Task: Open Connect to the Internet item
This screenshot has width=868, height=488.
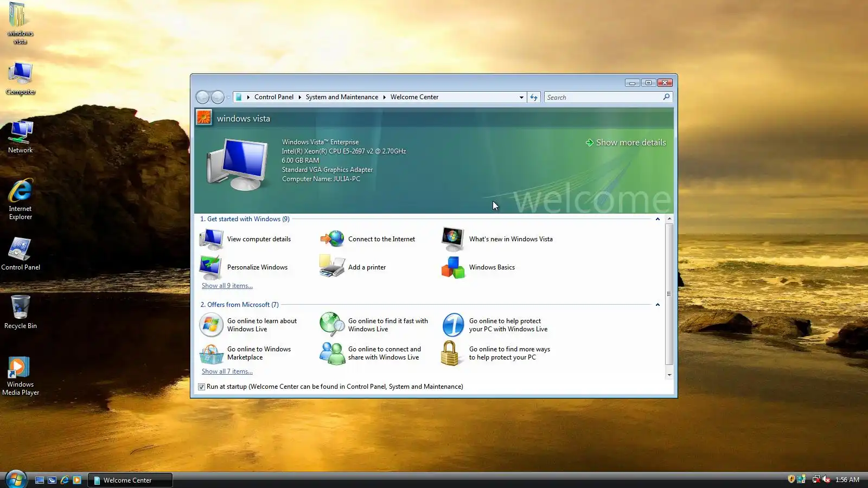Action: point(367,239)
